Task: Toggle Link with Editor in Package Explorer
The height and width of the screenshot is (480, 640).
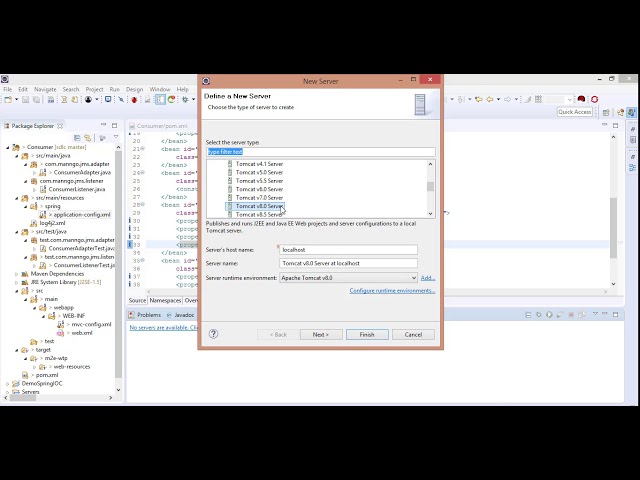Action: click(87, 138)
